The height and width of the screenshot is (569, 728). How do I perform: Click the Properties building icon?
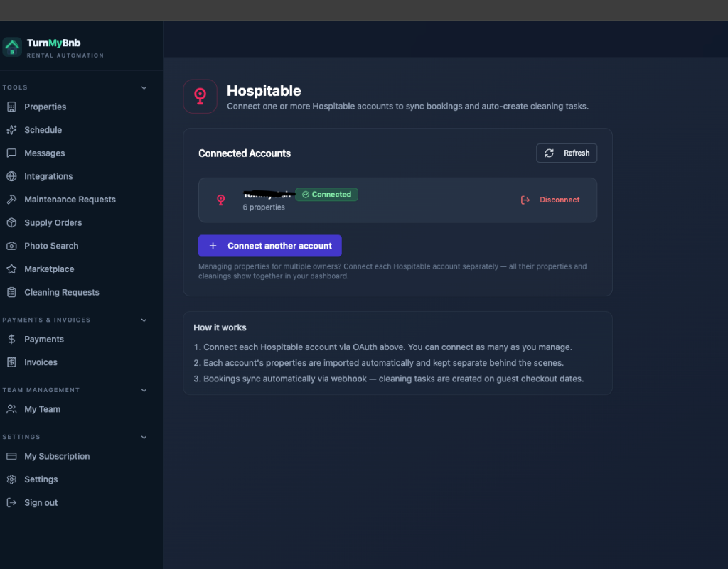coord(11,107)
